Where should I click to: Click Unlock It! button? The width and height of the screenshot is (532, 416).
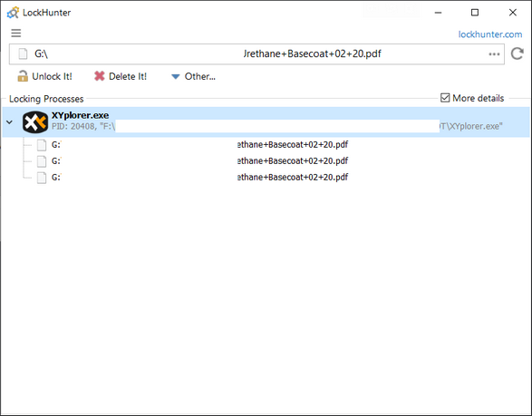tap(44, 76)
